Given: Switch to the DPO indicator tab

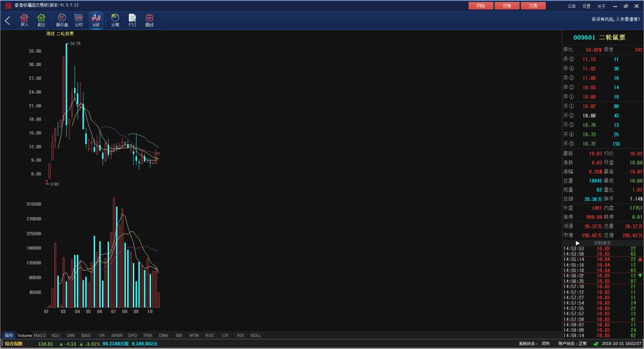Looking at the screenshot, I should [132, 335].
